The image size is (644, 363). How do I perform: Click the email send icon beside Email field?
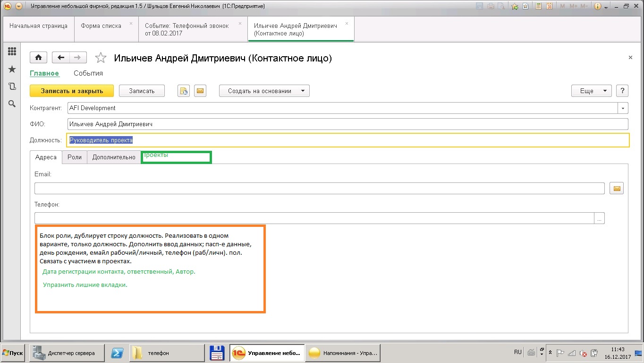tap(616, 188)
